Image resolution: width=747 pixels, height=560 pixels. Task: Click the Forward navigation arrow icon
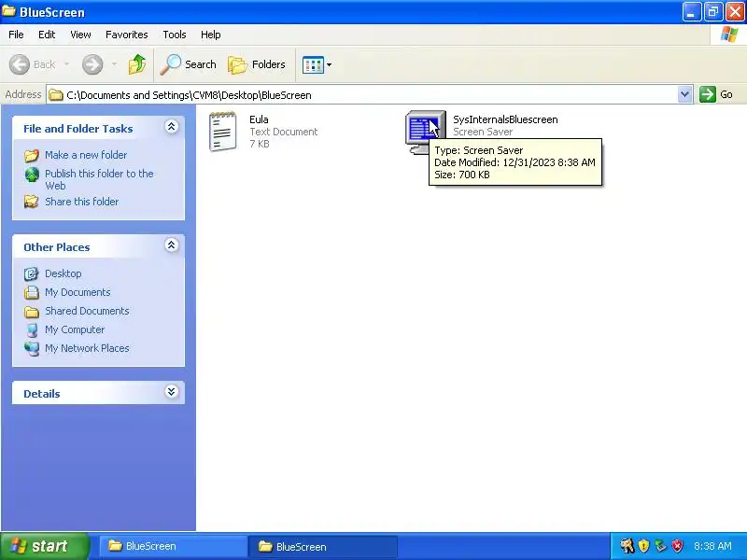[x=92, y=64]
